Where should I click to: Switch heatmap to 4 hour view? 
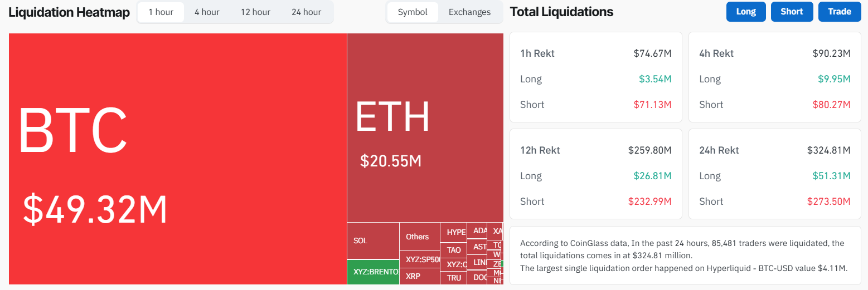207,12
